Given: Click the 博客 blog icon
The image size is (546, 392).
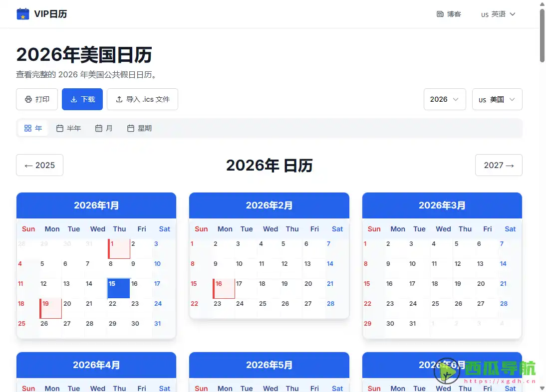Looking at the screenshot, I should (x=440, y=14).
